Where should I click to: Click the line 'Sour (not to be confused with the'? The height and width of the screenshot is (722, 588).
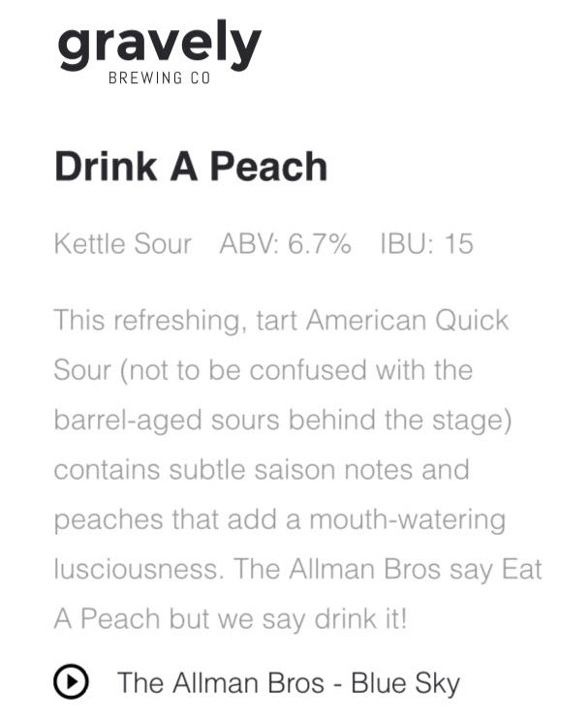(263, 370)
